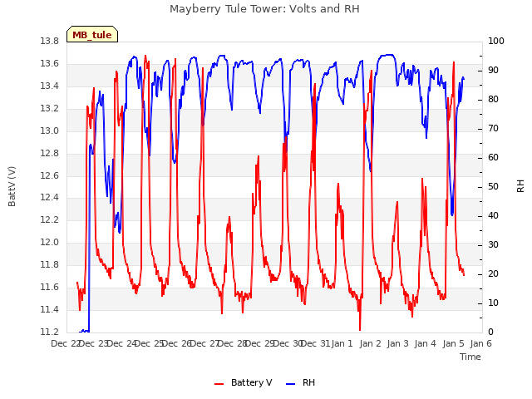
Task: Click the 11.2 tick on the BattV axis
Action: (50, 332)
